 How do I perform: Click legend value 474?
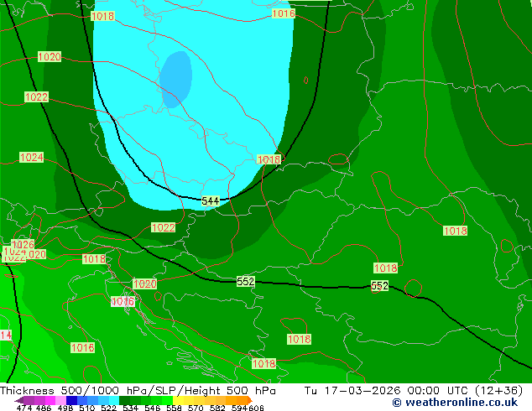24,408
